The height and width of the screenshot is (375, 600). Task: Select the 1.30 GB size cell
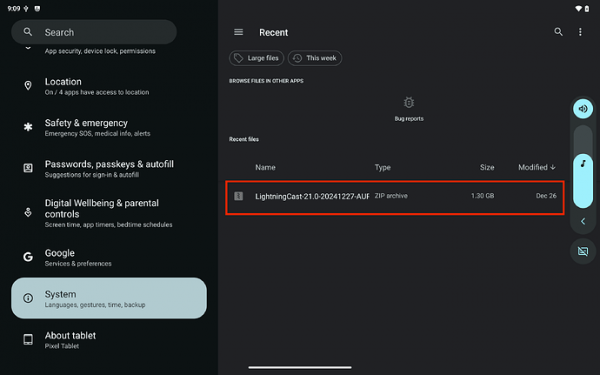coord(482,196)
